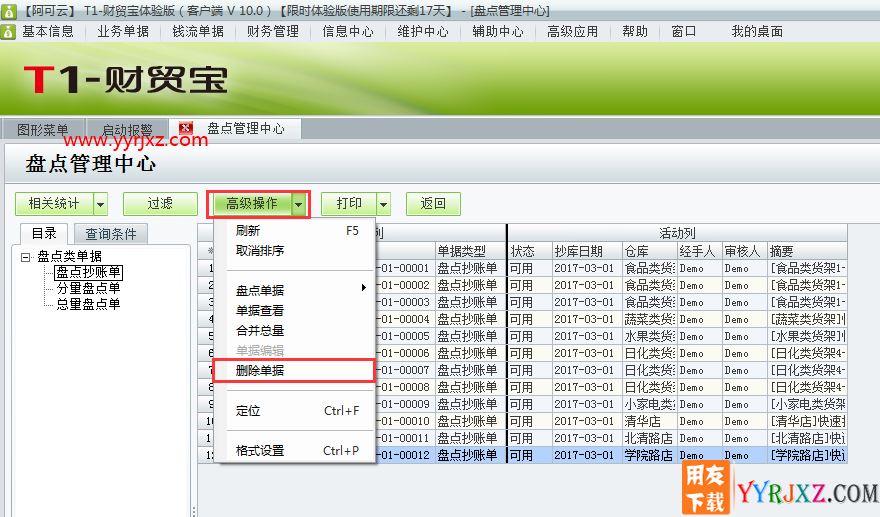Click the 学院路店 warehouse cell

650,455
